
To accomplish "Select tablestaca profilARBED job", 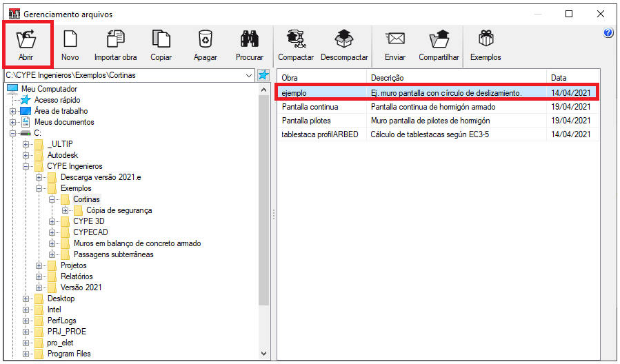I will (x=438, y=134).
